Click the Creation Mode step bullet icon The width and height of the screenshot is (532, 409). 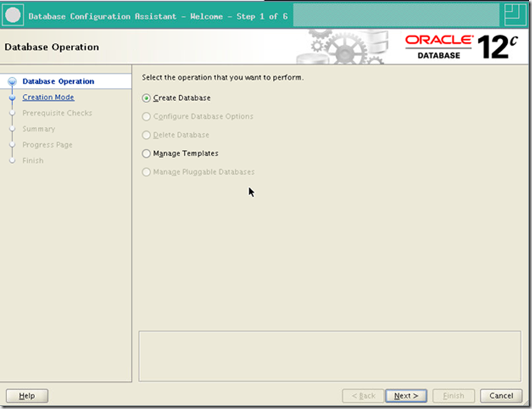coord(12,97)
